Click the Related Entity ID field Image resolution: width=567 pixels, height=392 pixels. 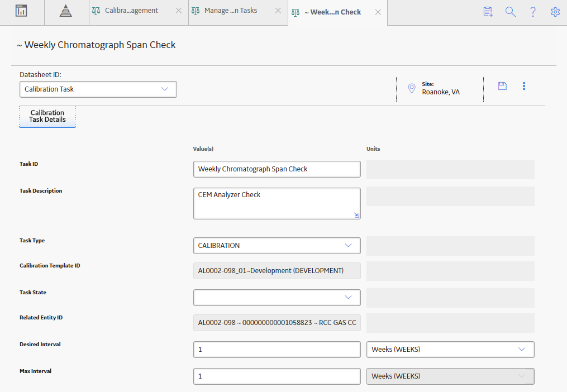coord(277,323)
